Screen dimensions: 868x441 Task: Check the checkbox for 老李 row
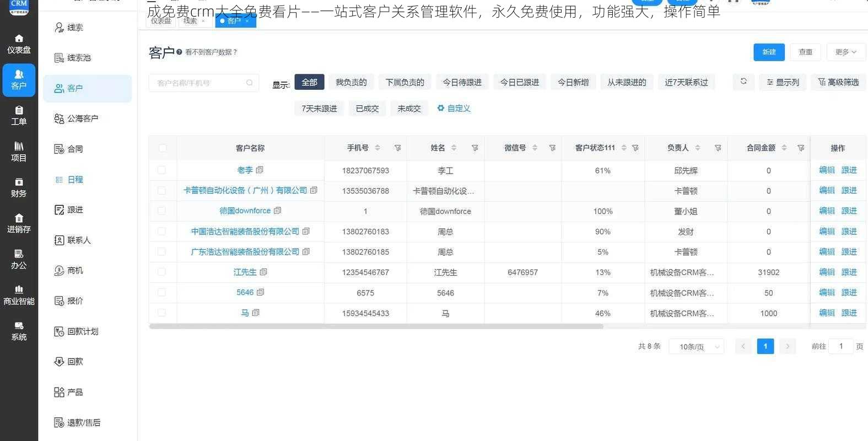pyautogui.click(x=161, y=170)
